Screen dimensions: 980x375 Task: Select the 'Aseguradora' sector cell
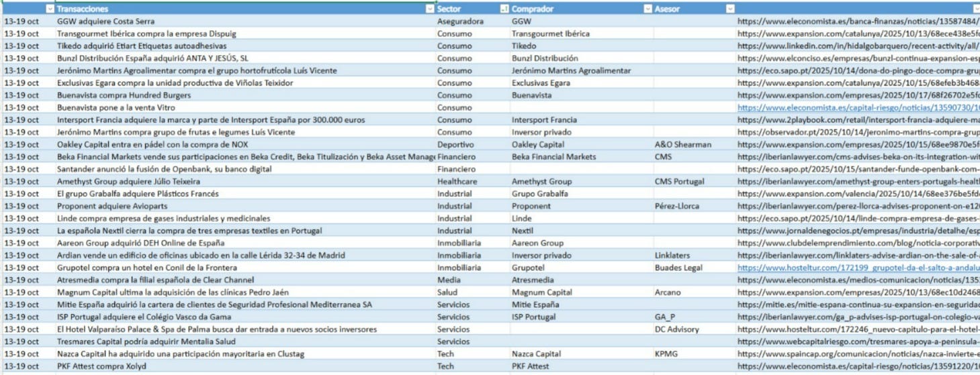[x=472, y=21]
